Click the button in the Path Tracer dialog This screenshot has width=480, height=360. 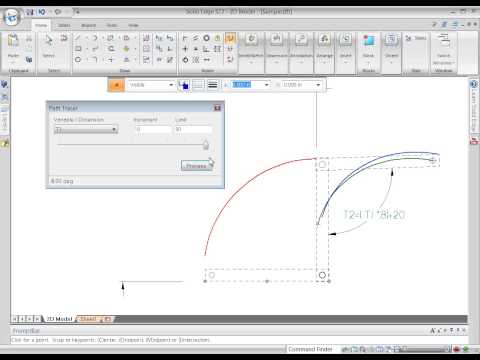pyautogui.click(x=196, y=166)
